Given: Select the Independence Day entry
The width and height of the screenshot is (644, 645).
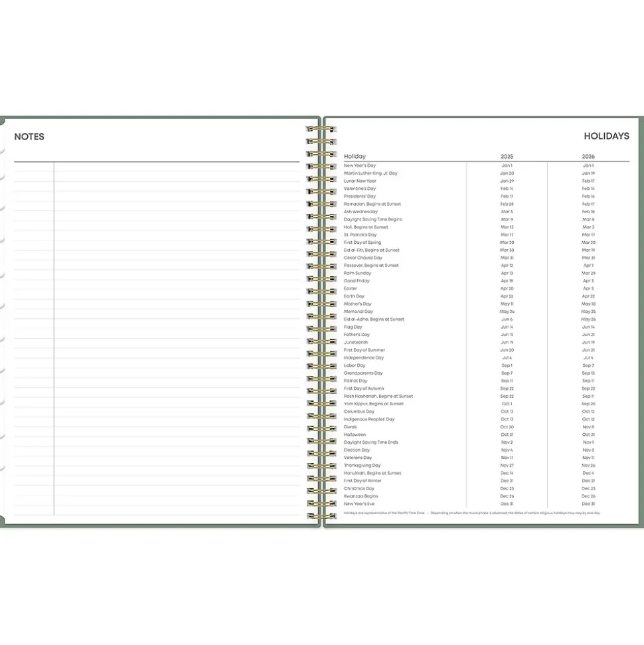Looking at the screenshot, I should [x=364, y=358].
